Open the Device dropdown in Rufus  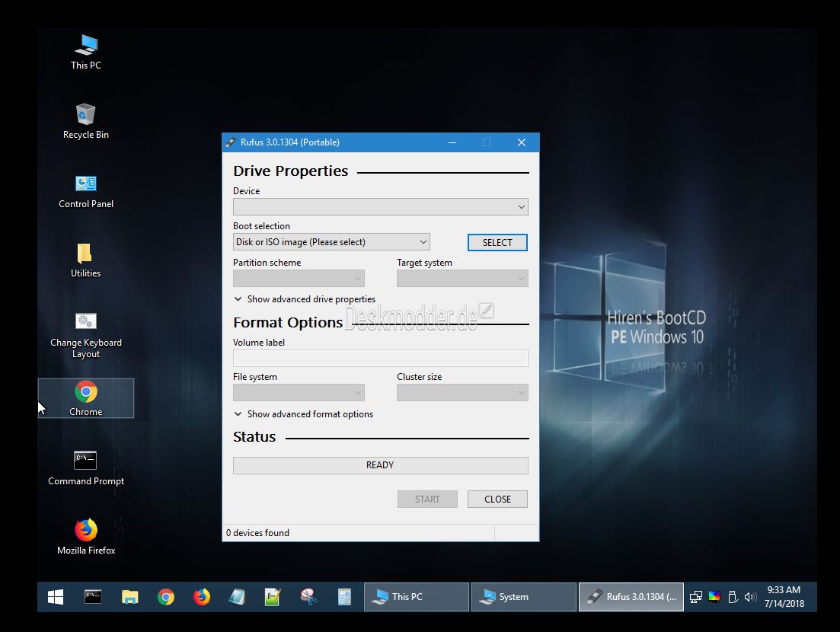380,207
